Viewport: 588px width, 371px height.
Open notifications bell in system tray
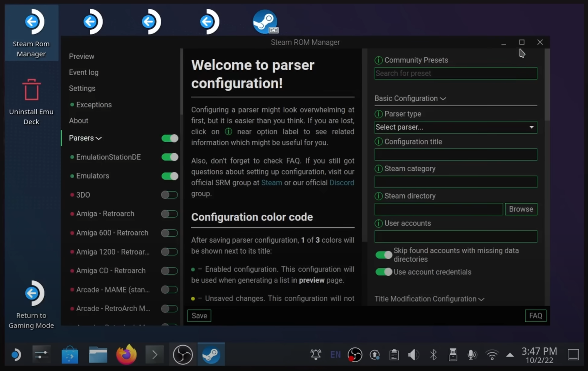pyautogui.click(x=316, y=354)
